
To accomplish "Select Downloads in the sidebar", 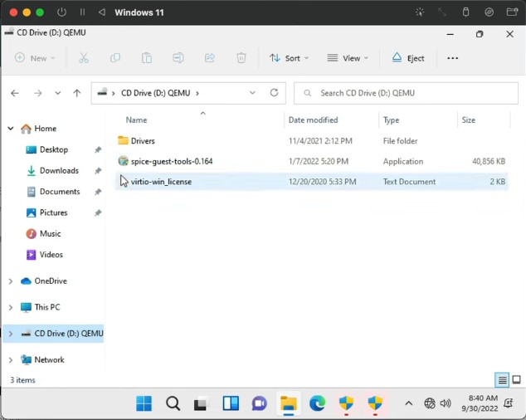I will (x=59, y=170).
